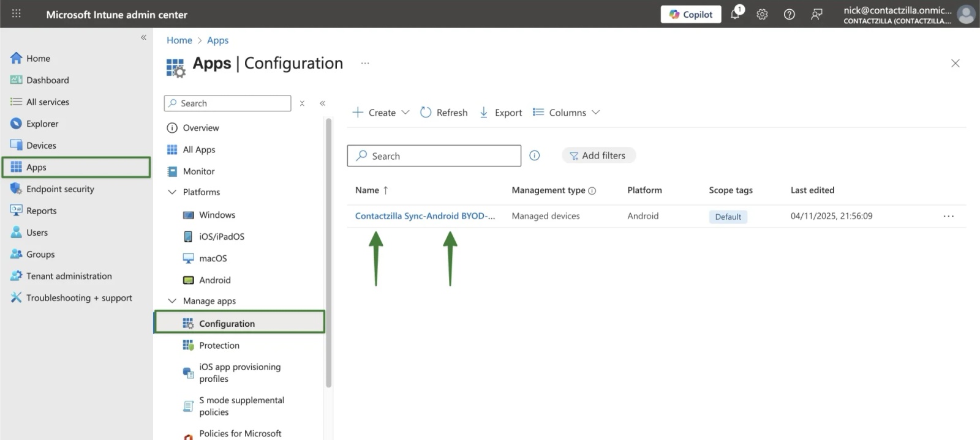Open Policies for Microsoft entry
The image size is (980, 440).
coord(239,433)
